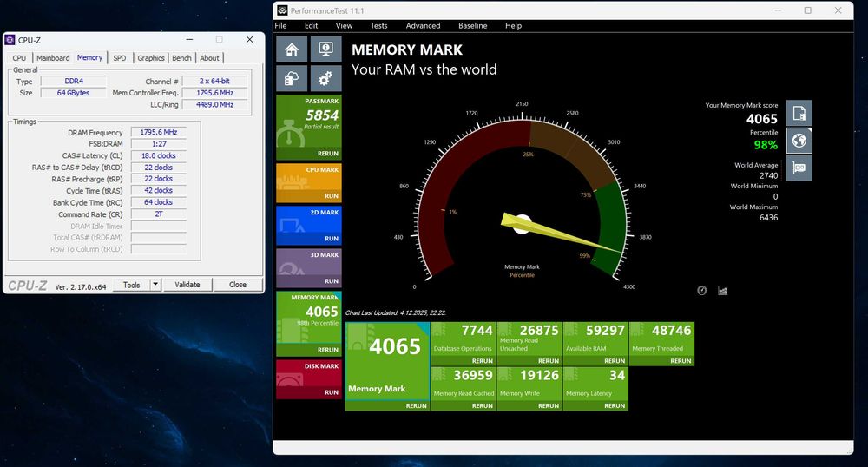This screenshot has width=868, height=467.
Task: Run the 2D Mark test
Action: coord(332,239)
